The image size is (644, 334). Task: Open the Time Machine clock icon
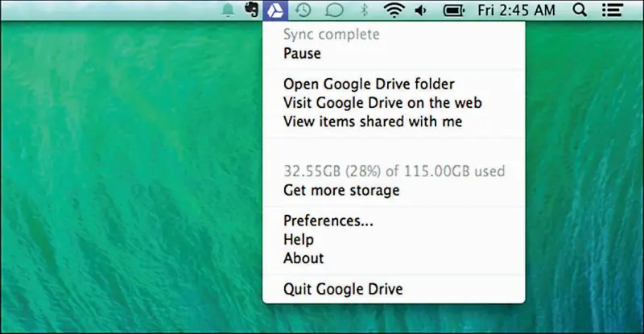(303, 10)
